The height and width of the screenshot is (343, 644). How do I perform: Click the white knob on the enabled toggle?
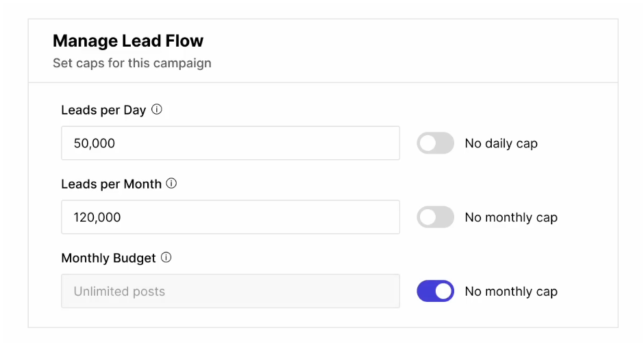(444, 292)
